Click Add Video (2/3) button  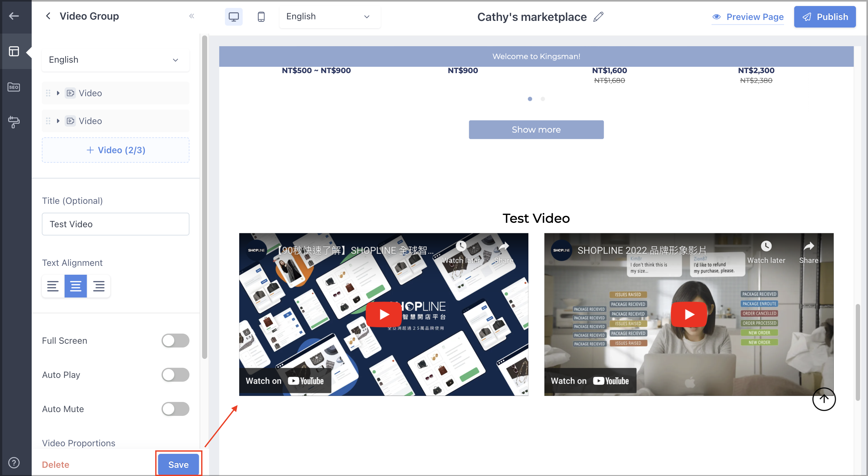coord(115,150)
